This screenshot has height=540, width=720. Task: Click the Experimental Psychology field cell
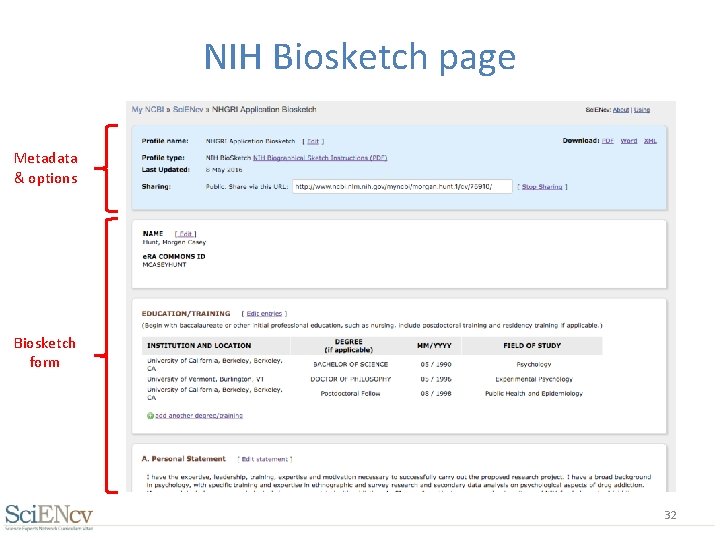click(534, 379)
